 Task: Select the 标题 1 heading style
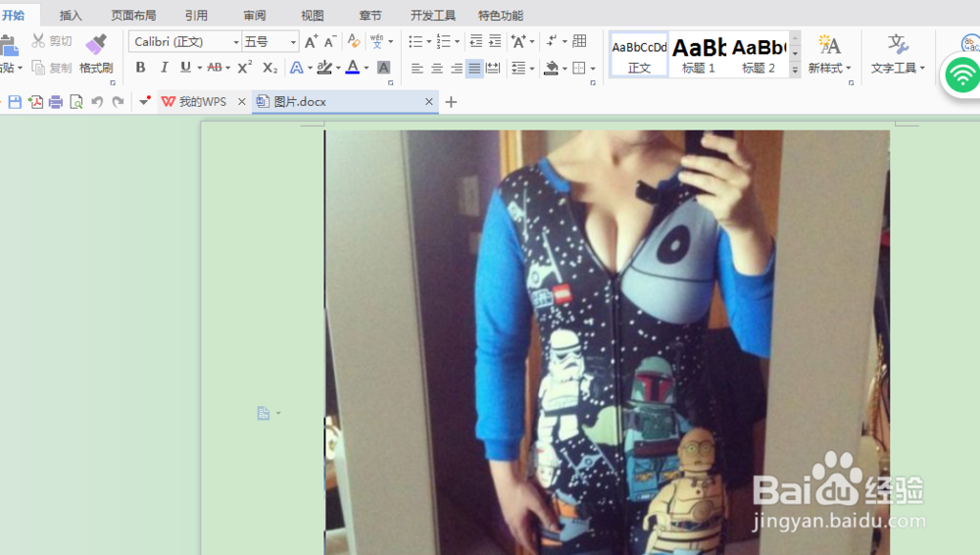coord(698,55)
